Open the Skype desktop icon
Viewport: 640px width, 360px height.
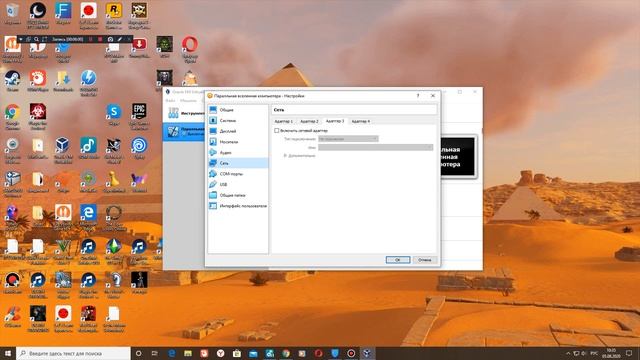pyautogui.click(x=114, y=114)
